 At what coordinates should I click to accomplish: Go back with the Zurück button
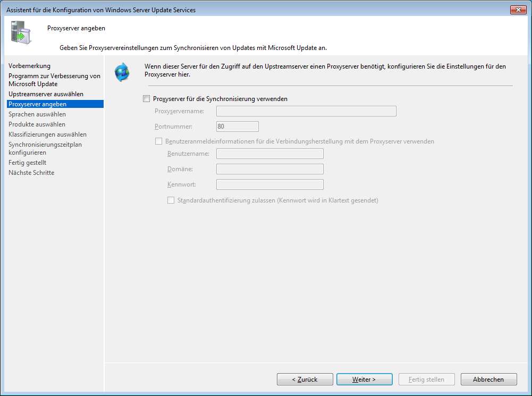tap(305, 380)
